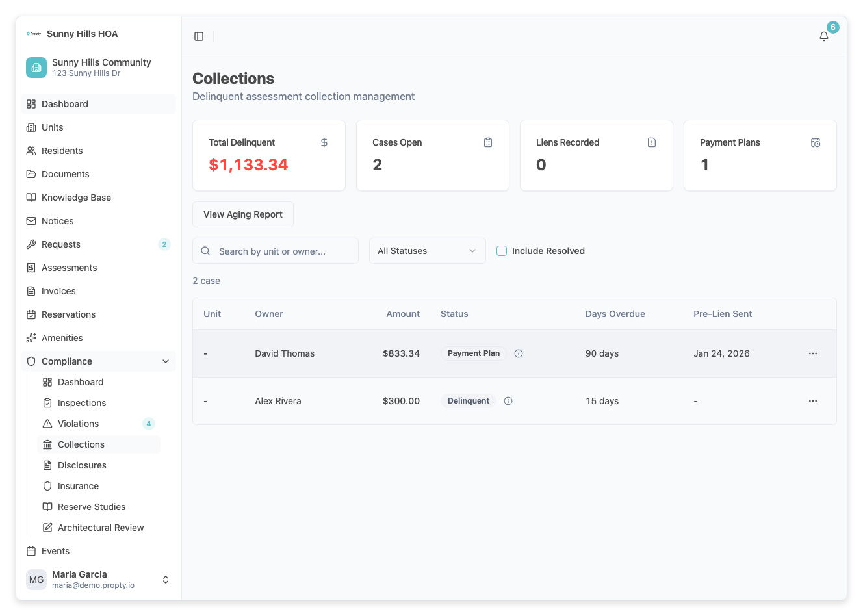Open Reserve Studies under Compliance

pyautogui.click(x=99, y=507)
